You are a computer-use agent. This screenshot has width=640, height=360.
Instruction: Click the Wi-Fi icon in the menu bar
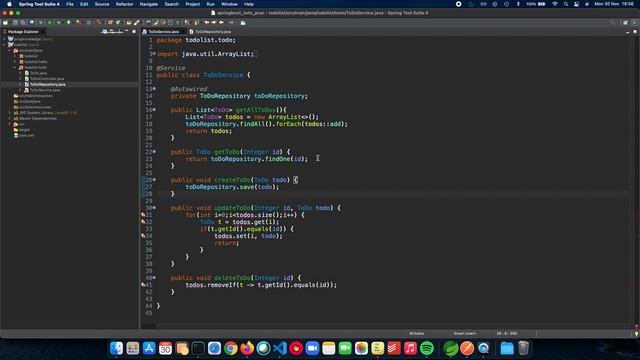click(554, 4)
